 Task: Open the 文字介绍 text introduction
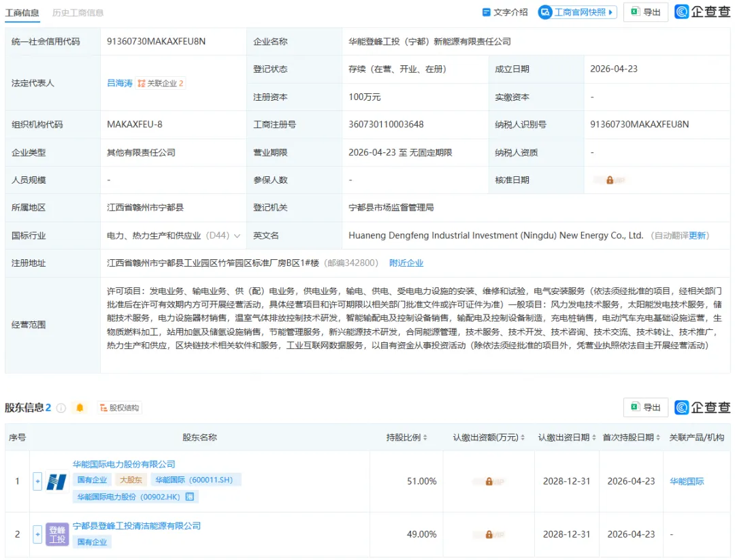504,12
